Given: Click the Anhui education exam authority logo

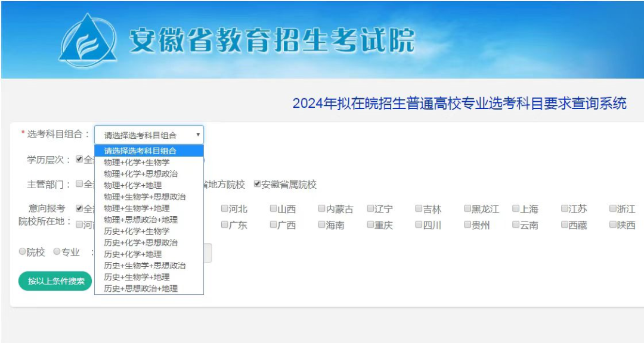Looking at the screenshot, I should coord(88,42).
